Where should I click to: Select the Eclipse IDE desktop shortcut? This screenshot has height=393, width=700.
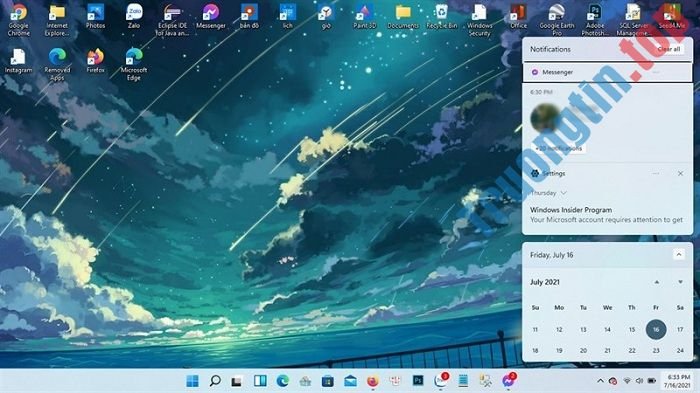tap(172, 20)
